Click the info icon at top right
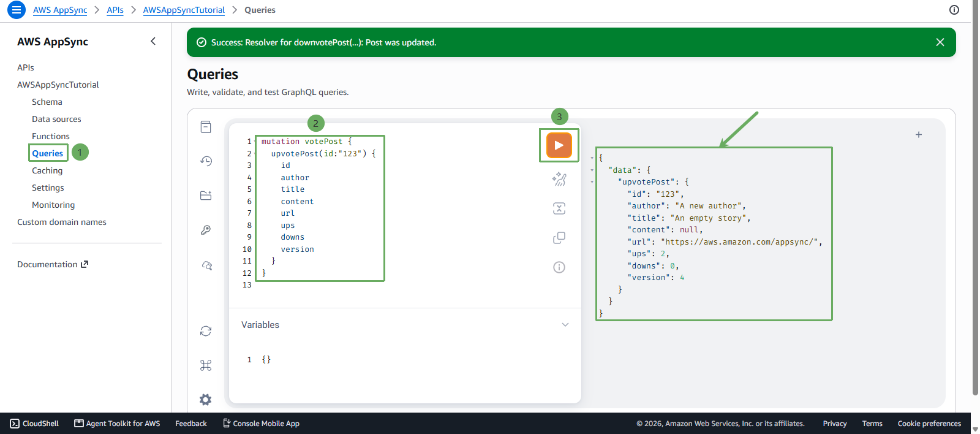This screenshot has width=980, height=434. pyautogui.click(x=954, y=10)
